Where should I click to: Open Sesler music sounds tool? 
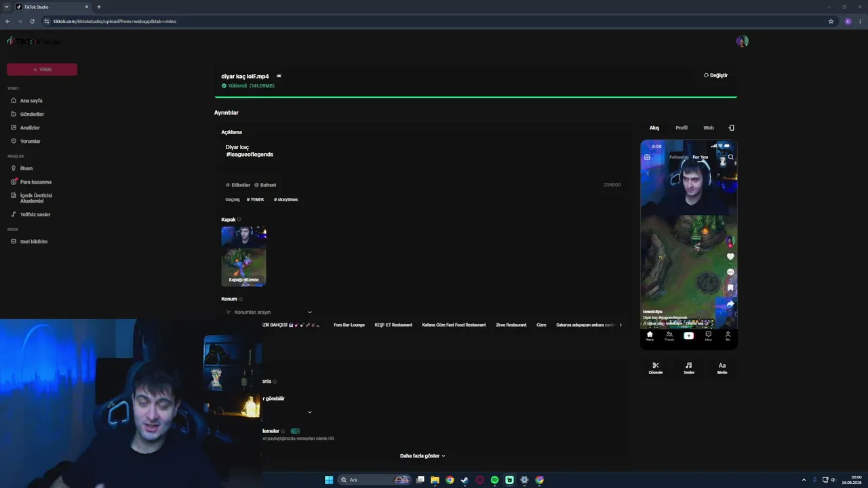tap(688, 368)
